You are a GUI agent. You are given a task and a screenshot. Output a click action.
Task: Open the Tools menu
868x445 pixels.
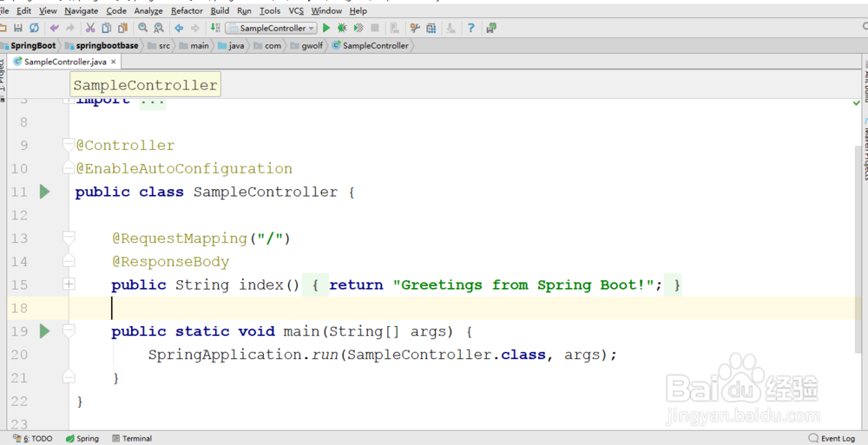[270, 10]
